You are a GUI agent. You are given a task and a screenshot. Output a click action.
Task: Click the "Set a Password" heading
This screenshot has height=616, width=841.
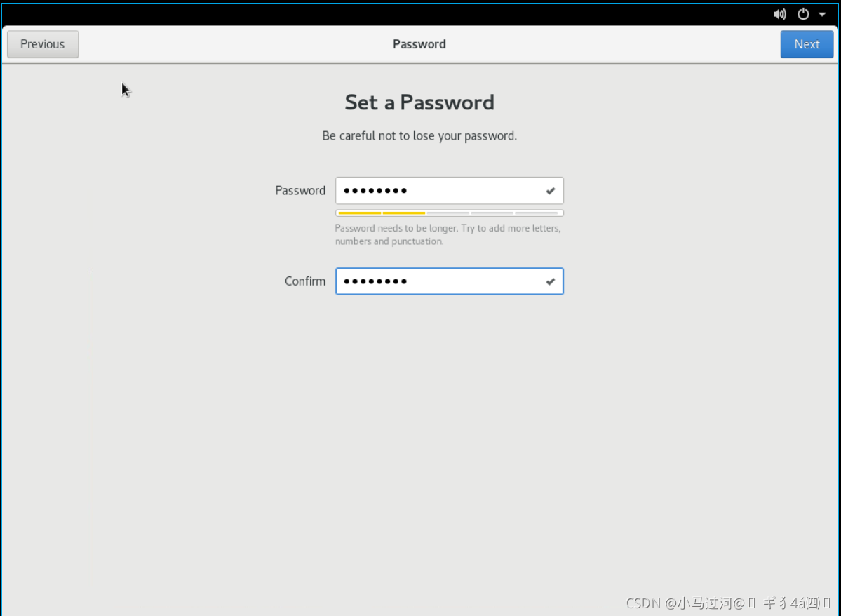[419, 102]
